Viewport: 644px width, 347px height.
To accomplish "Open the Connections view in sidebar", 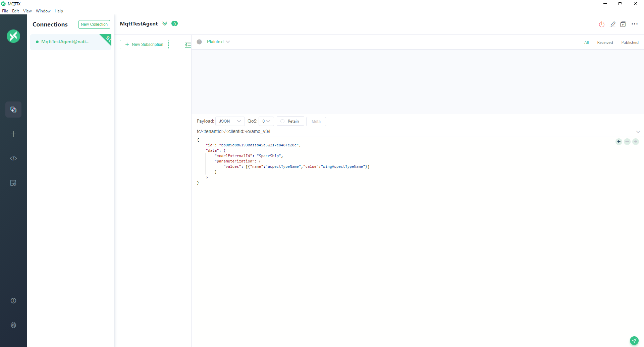I will point(13,110).
